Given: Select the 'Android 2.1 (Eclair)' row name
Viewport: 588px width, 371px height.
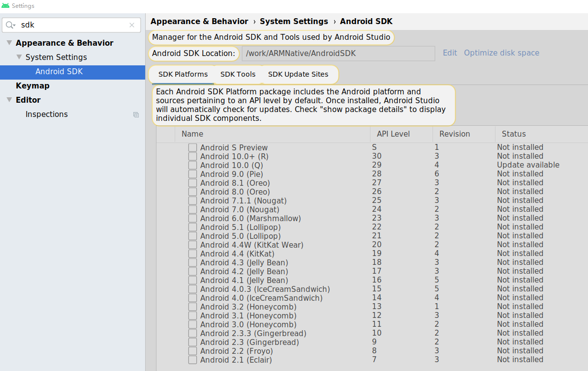Looking at the screenshot, I should [236, 360].
